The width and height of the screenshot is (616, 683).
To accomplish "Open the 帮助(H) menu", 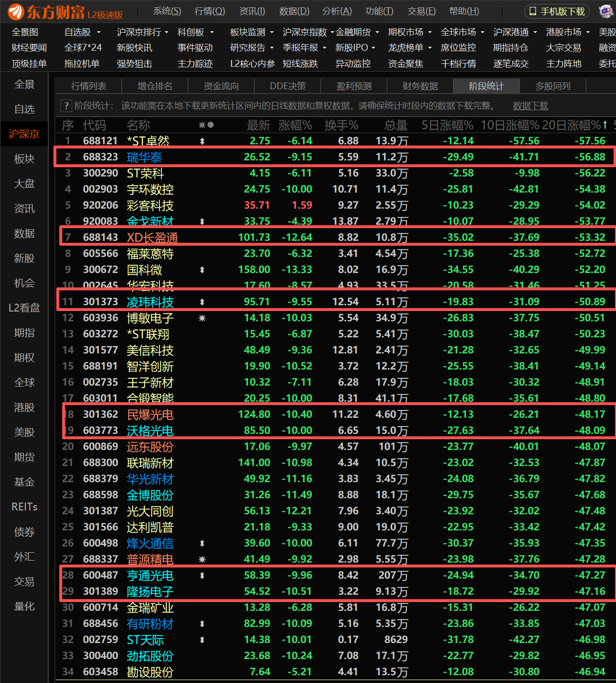I will click(x=464, y=11).
